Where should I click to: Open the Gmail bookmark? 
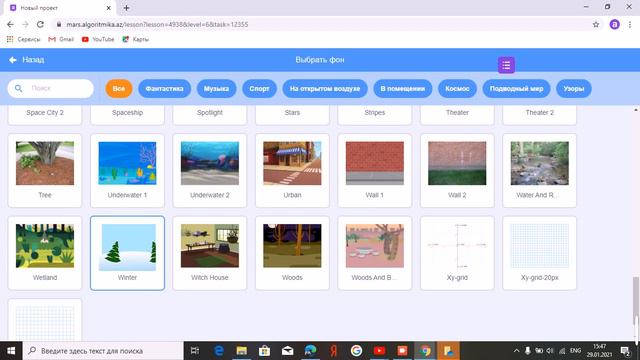[x=61, y=39]
